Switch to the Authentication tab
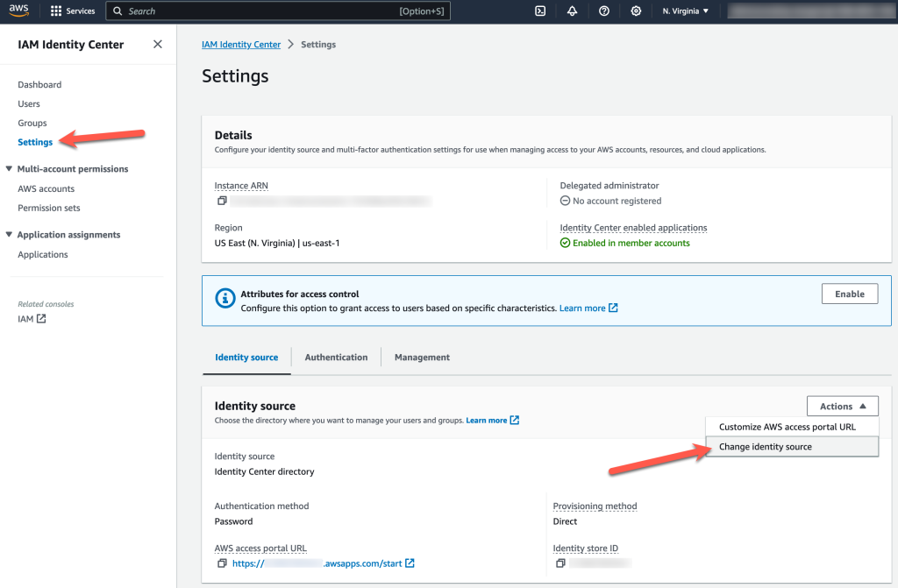The width and height of the screenshot is (898, 588). (x=336, y=357)
